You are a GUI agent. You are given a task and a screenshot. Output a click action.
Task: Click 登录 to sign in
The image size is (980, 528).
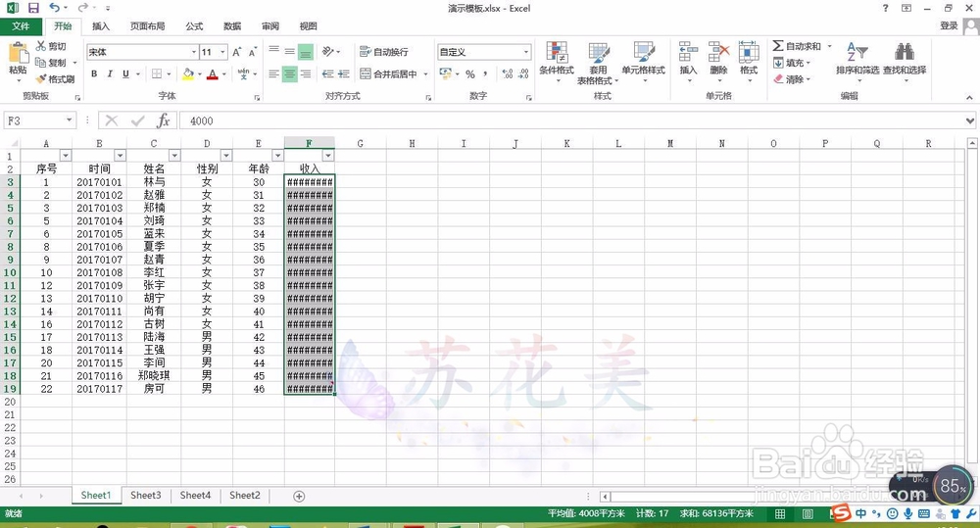[x=949, y=25]
